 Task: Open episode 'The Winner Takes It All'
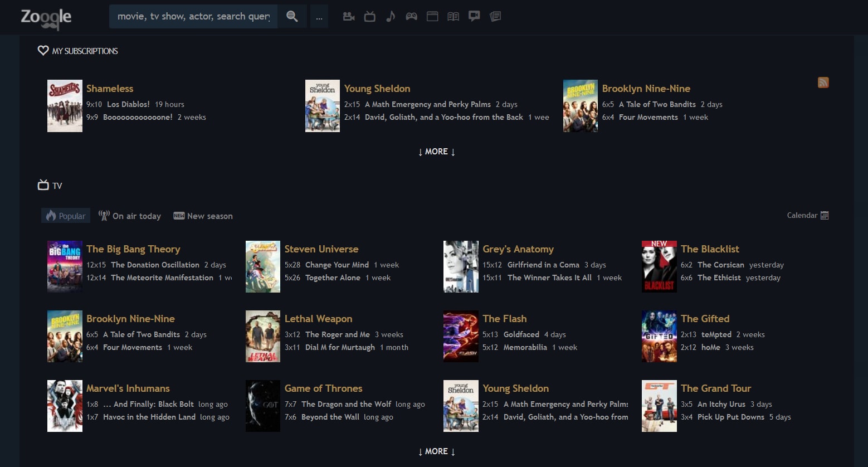[x=549, y=278]
